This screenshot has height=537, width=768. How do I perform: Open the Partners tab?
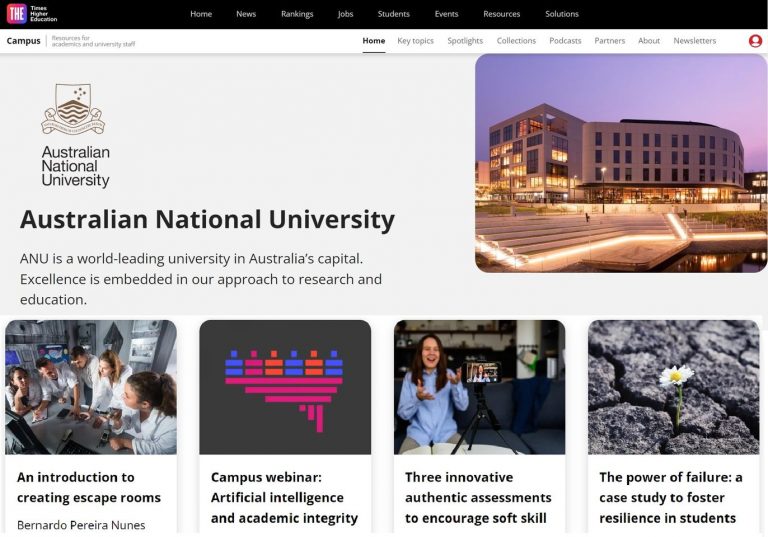point(610,41)
